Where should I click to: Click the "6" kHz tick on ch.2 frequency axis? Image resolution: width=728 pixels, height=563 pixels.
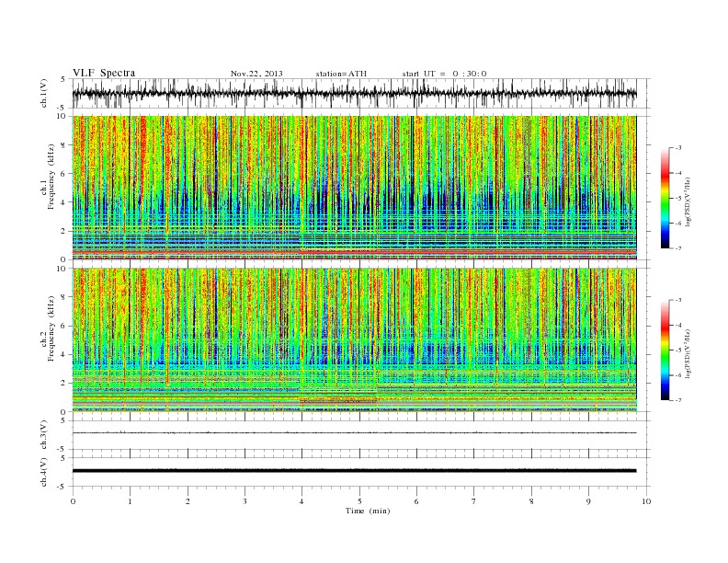[64, 326]
